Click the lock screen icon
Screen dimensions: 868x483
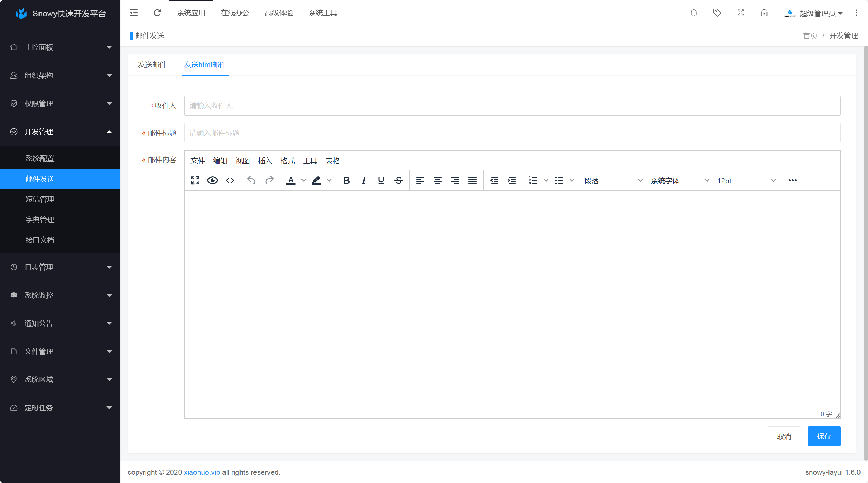coord(764,13)
